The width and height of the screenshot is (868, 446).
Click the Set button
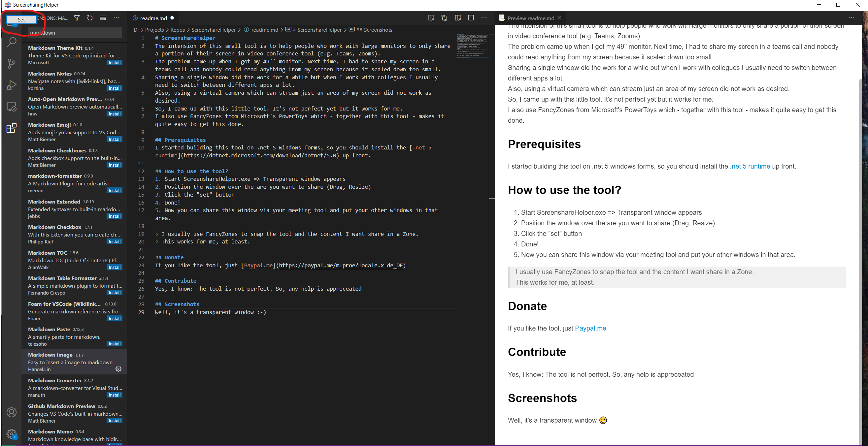[x=21, y=19]
